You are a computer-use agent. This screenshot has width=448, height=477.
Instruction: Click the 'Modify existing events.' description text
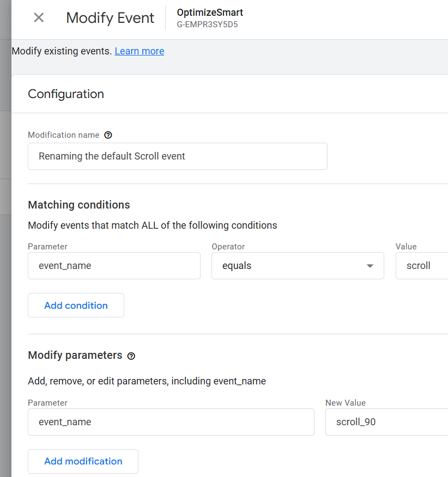point(62,51)
